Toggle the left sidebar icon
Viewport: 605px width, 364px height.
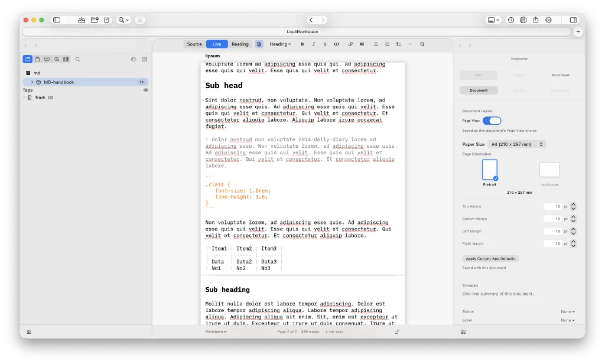(57, 20)
